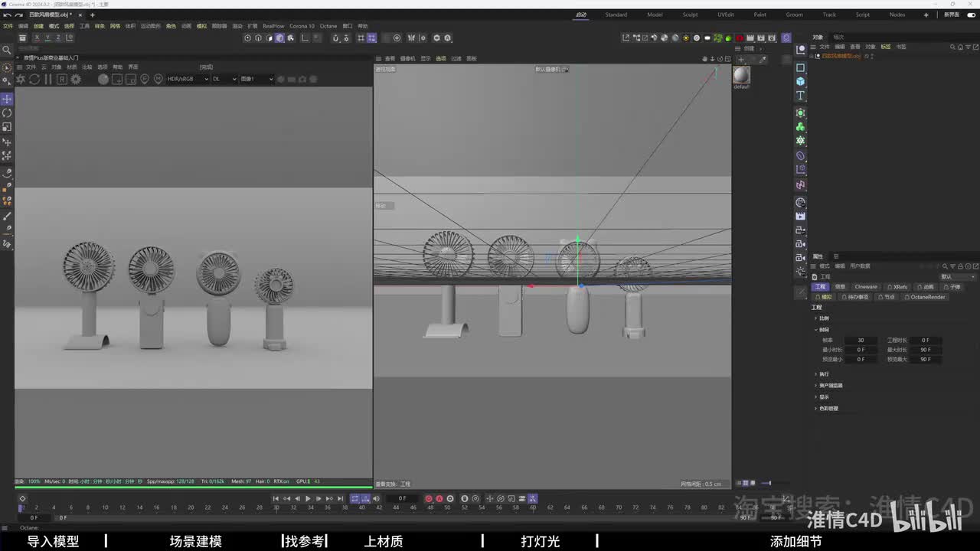The image size is (980, 551).
Task: Click the default material thumbnail
Action: pyautogui.click(x=741, y=75)
